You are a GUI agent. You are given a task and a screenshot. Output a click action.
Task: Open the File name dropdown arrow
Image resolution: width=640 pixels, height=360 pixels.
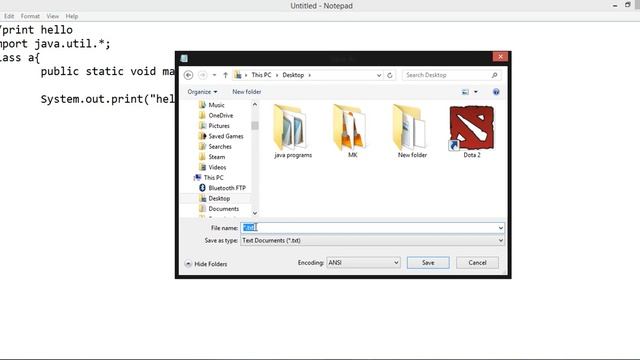tap(501, 228)
